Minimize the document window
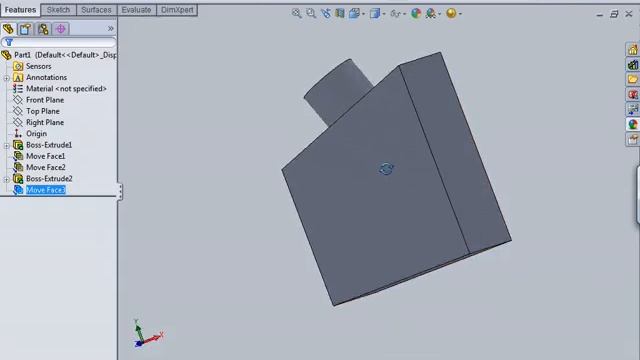 click(x=600, y=14)
